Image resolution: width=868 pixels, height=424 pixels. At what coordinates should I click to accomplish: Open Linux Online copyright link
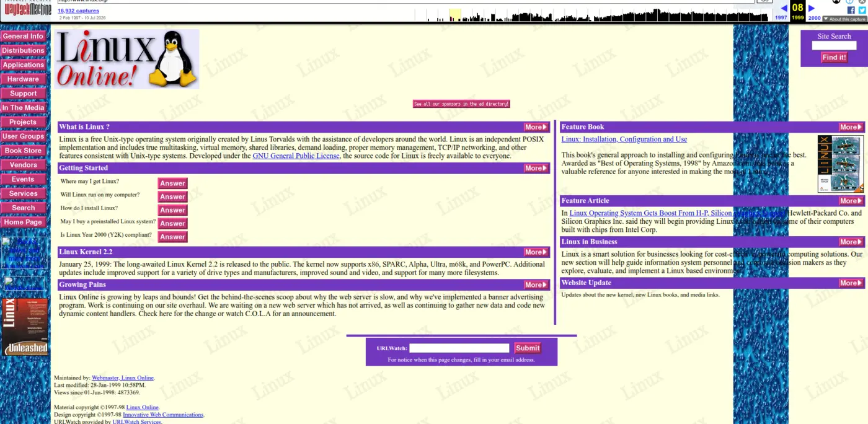pyautogui.click(x=143, y=407)
